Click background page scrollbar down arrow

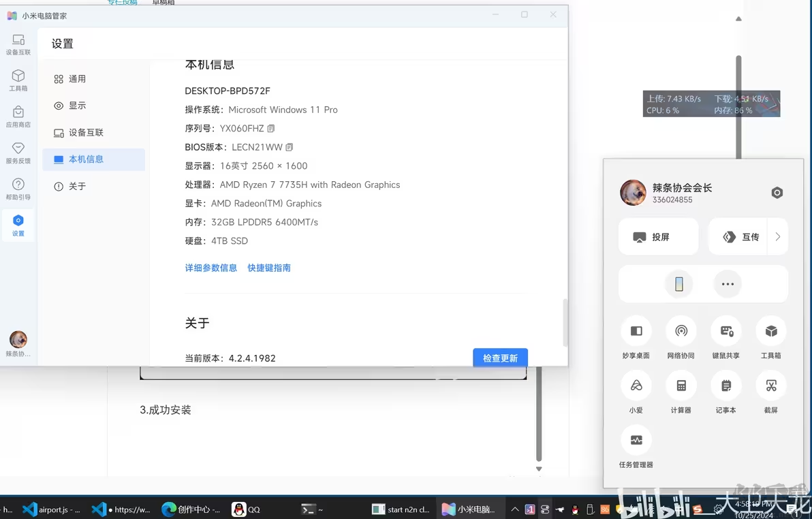(539, 469)
